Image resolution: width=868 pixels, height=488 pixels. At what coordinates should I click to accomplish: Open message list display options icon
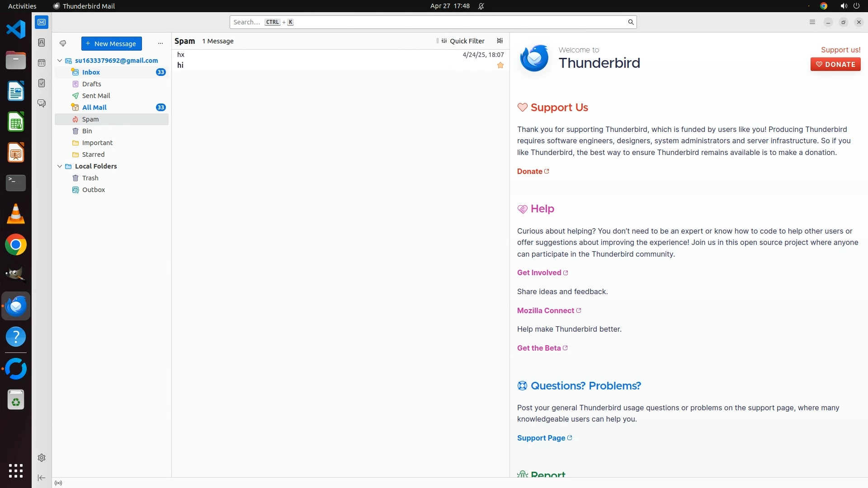coord(500,41)
